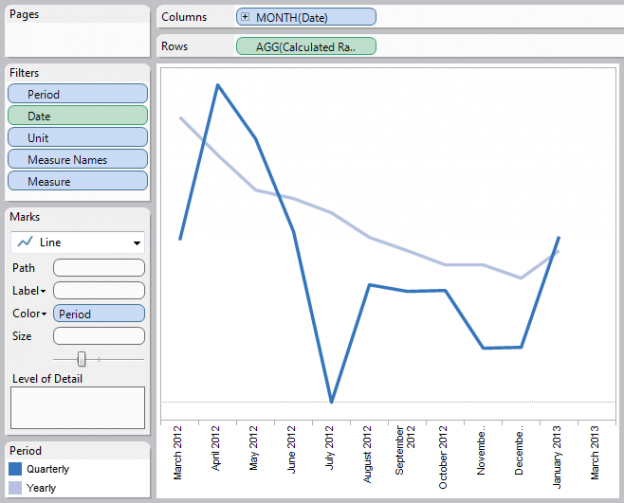This screenshot has height=503, width=624.
Task: Open the Line mark type dropdown
Action: pyautogui.click(x=136, y=243)
